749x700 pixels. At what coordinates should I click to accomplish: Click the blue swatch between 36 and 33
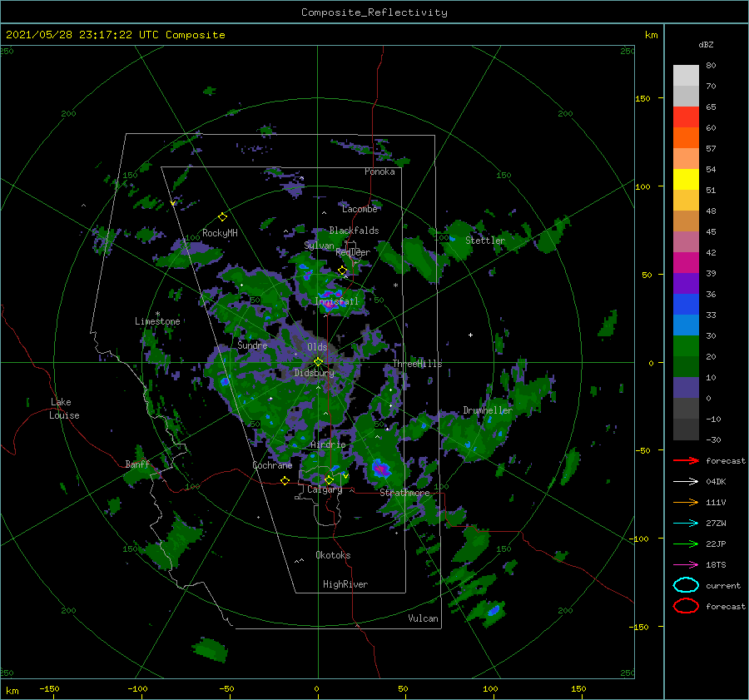[x=686, y=304]
